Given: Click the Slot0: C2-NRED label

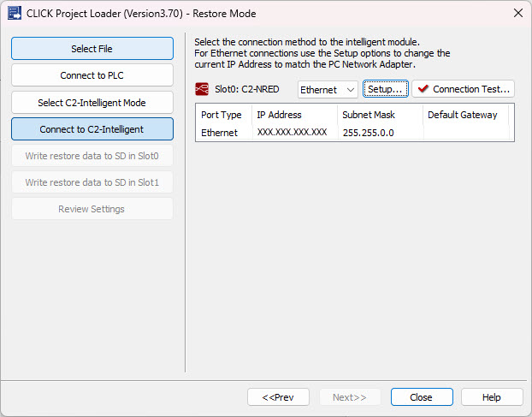Looking at the screenshot, I should [x=247, y=89].
